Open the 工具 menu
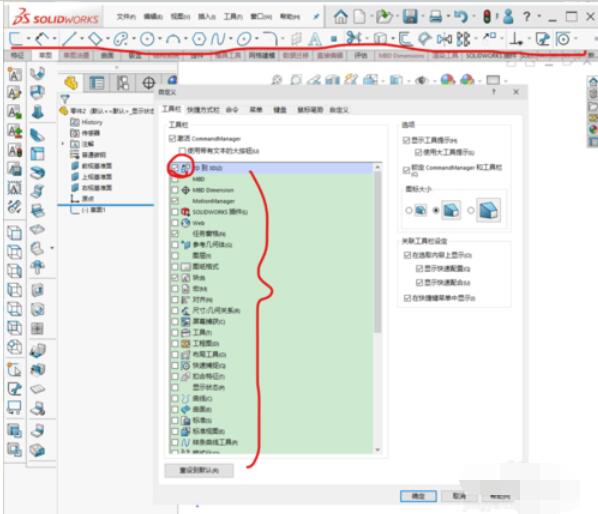Screen dimensions: 598x514 click(233, 16)
